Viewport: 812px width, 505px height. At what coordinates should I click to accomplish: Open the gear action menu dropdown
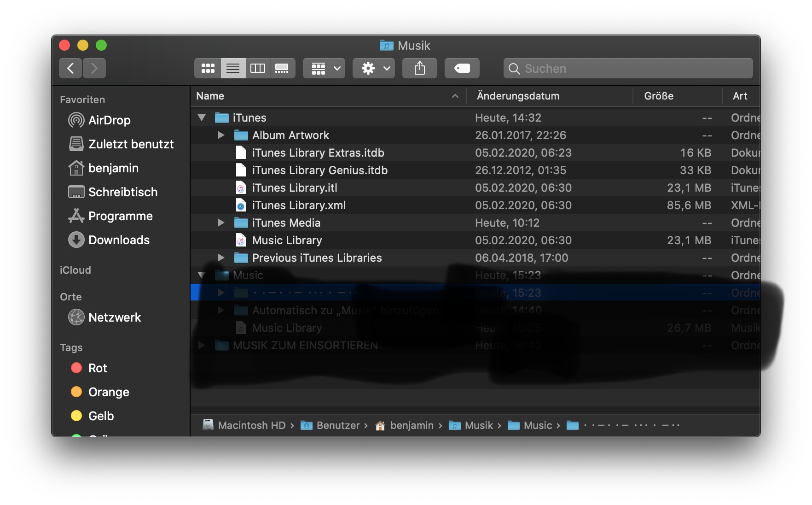pos(374,68)
